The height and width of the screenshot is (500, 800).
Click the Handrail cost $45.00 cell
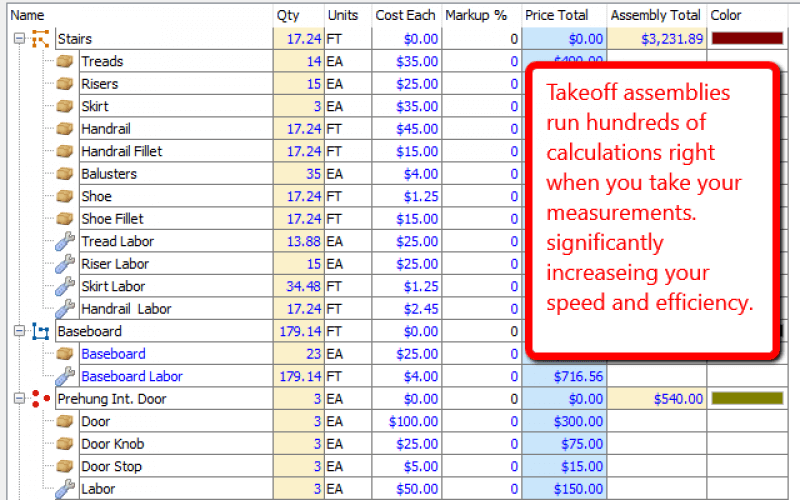click(x=407, y=129)
